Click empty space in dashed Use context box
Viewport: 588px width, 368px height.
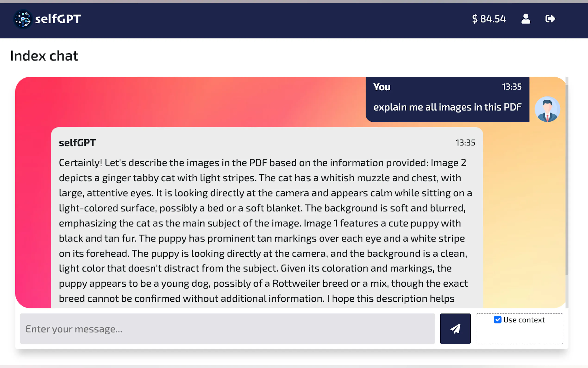(x=519, y=336)
